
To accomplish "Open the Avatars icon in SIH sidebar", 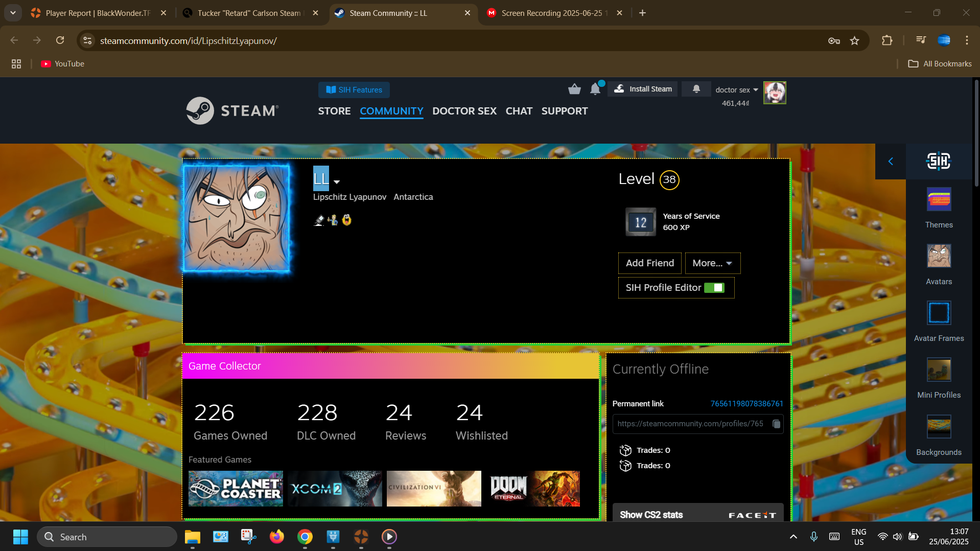I will click(x=939, y=256).
